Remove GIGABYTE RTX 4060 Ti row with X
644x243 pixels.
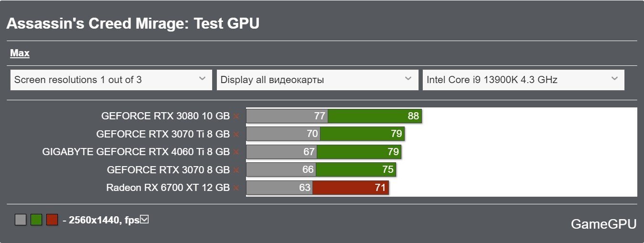pos(236,152)
